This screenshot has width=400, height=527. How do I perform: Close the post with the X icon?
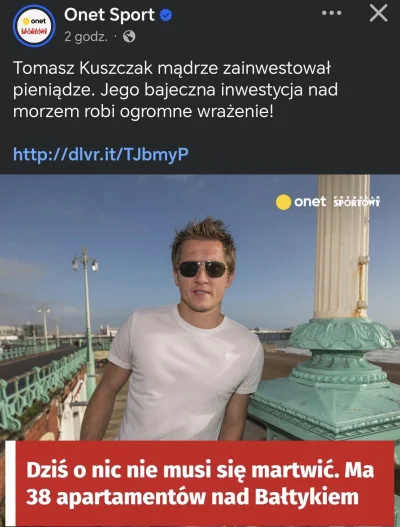(378, 13)
